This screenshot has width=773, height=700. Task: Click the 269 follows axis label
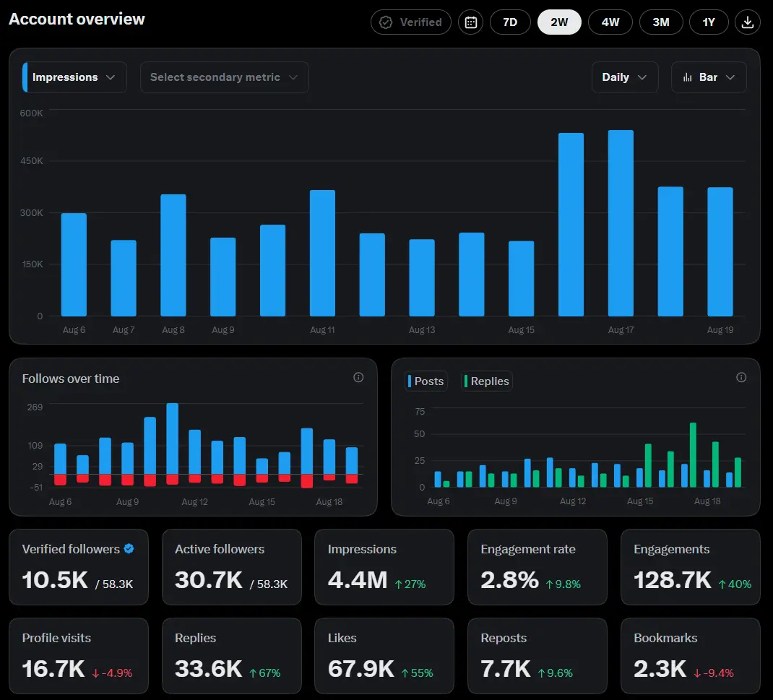[x=35, y=407]
